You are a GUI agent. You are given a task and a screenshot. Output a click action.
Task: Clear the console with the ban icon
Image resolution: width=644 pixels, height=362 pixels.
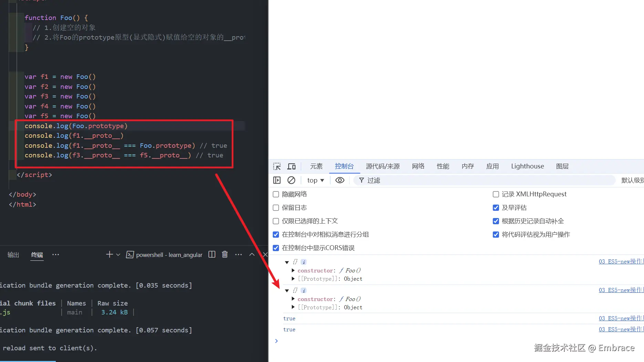[291, 180]
